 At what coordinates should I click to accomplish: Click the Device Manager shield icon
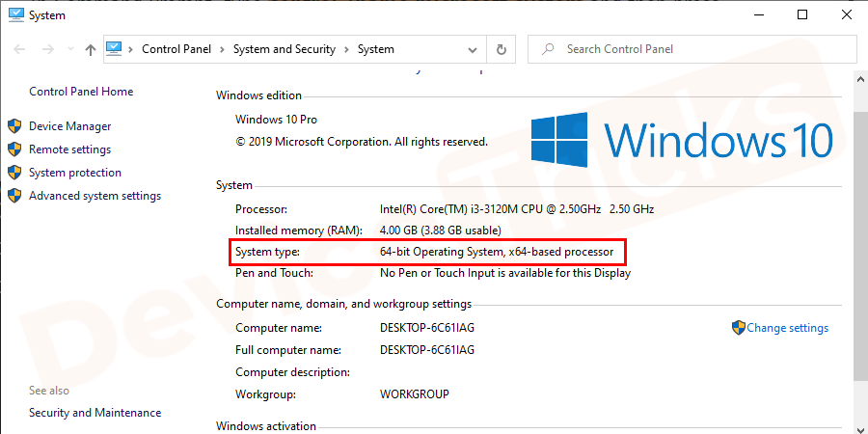click(14, 126)
